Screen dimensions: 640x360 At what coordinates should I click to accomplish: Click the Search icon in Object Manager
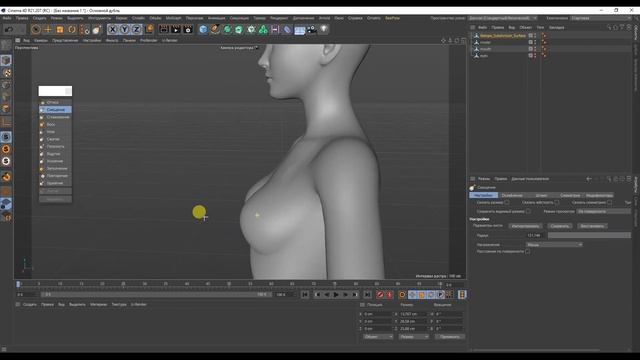[609, 27]
